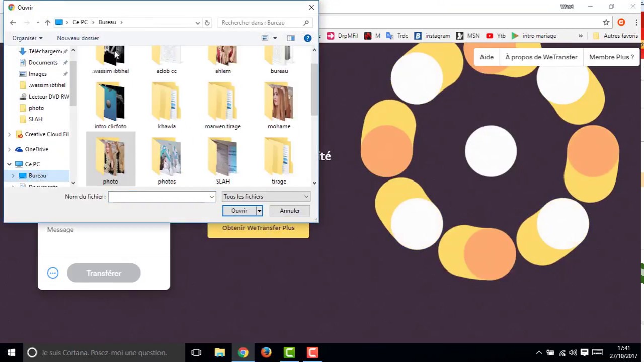
Task: Go back with the dialog's back arrow
Action: pos(13,22)
